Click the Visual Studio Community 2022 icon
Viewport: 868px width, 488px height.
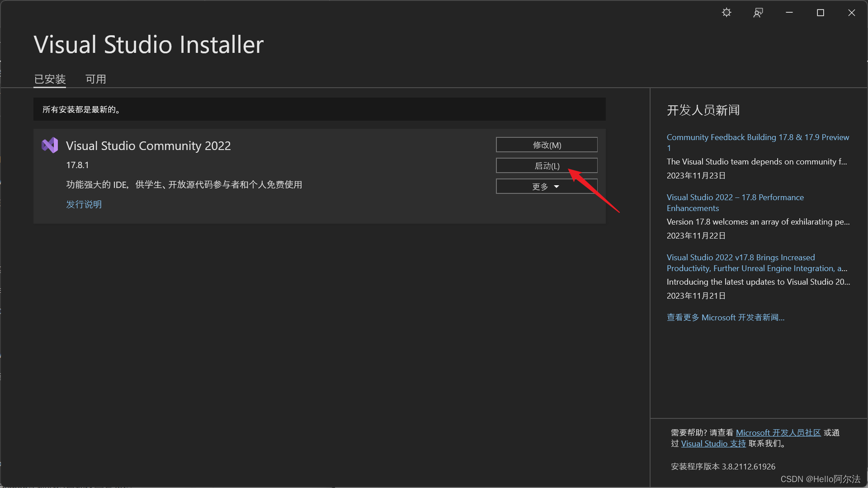(50, 145)
